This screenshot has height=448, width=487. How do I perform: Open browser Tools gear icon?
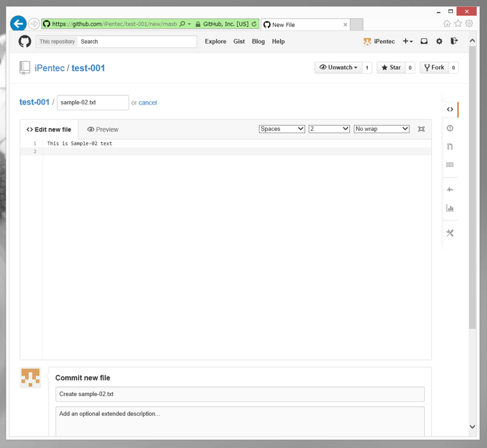[469, 24]
